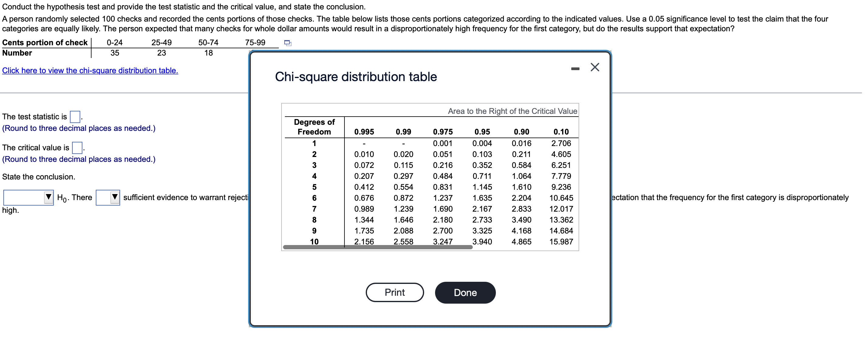
Task: Open the pop-out view icon beside the data table
Action: point(288,43)
